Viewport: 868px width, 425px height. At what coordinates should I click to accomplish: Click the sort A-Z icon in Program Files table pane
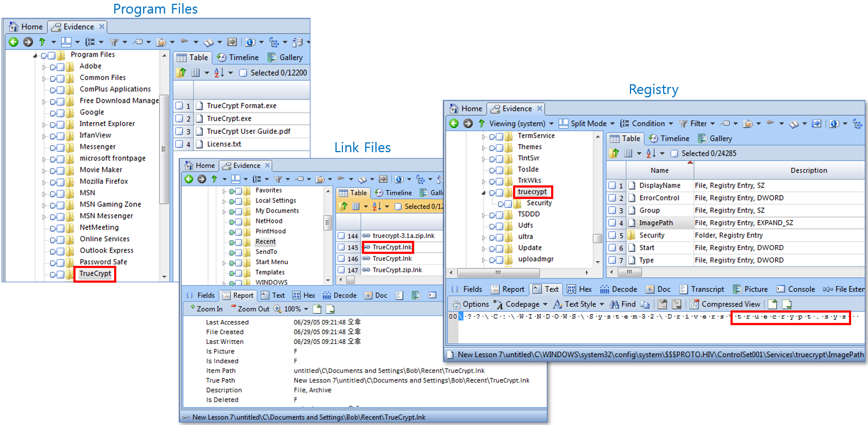click(x=219, y=72)
